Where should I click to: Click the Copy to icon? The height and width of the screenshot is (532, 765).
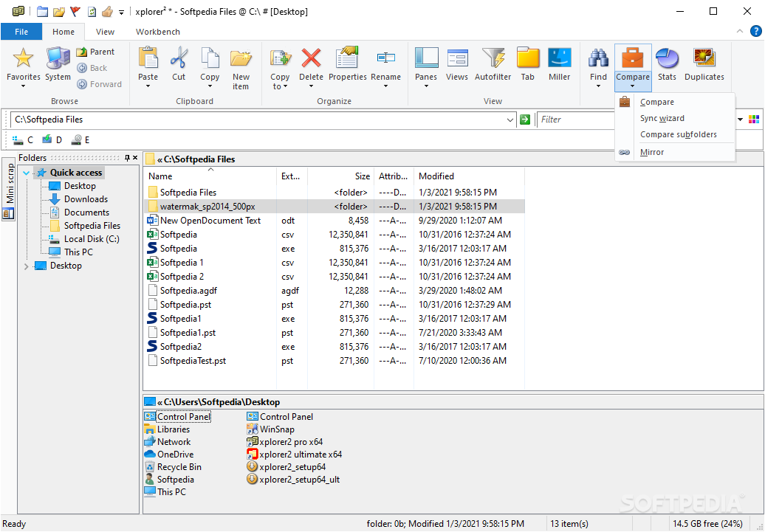(x=280, y=58)
